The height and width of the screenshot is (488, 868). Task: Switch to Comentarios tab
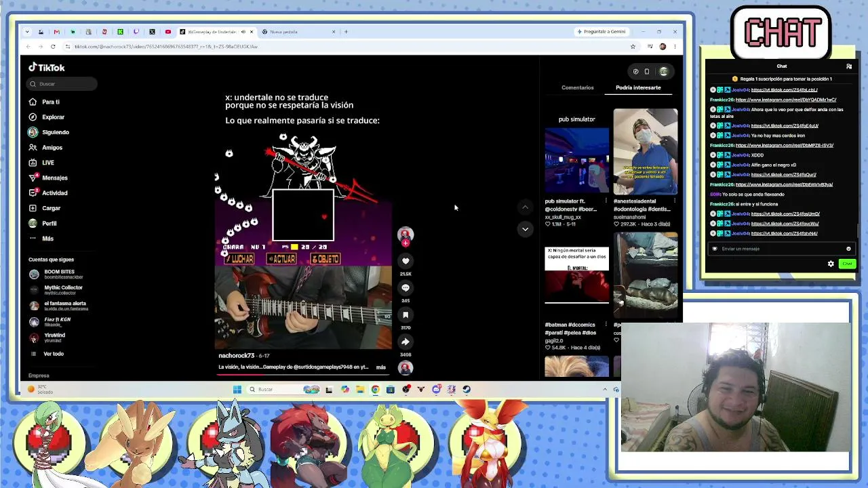578,87
